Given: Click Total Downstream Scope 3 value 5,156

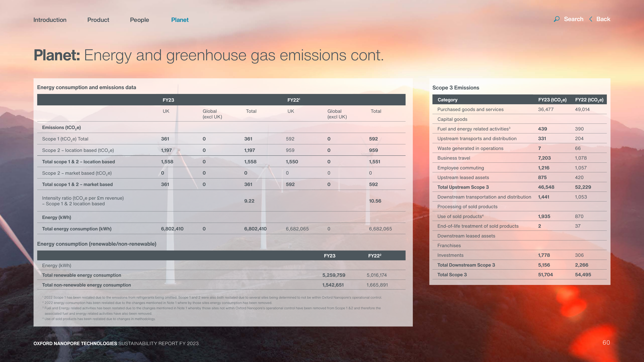Looking at the screenshot, I should click(544, 265).
